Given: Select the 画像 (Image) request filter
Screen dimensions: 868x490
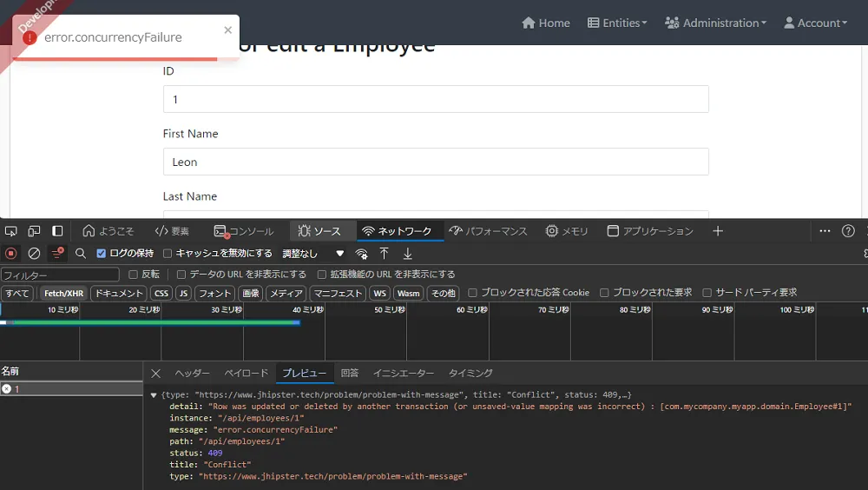Looking at the screenshot, I should [x=250, y=294].
